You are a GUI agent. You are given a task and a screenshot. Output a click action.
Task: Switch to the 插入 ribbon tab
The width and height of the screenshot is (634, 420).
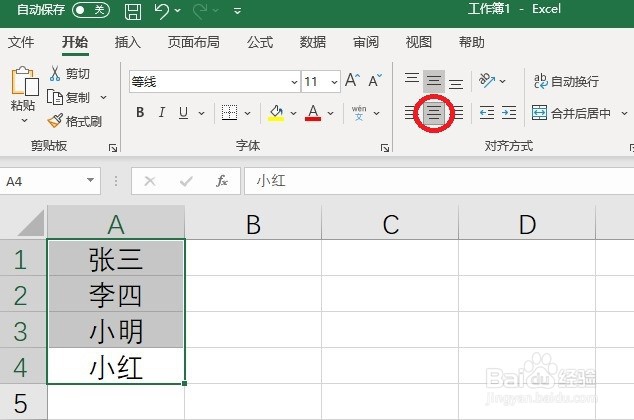pos(128,42)
